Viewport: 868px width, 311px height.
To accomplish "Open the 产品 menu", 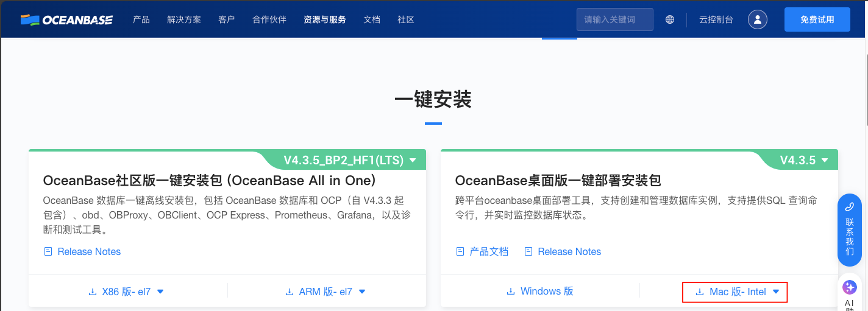I will (x=141, y=19).
